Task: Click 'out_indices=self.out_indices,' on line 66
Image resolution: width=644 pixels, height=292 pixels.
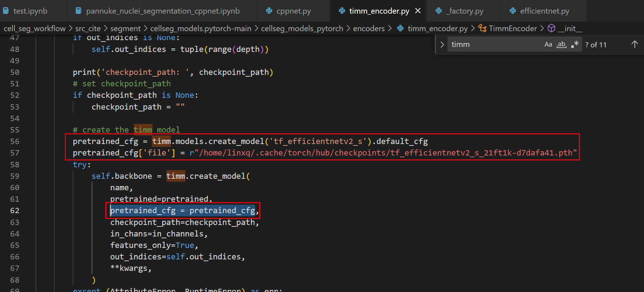Action: pyautogui.click(x=178, y=257)
